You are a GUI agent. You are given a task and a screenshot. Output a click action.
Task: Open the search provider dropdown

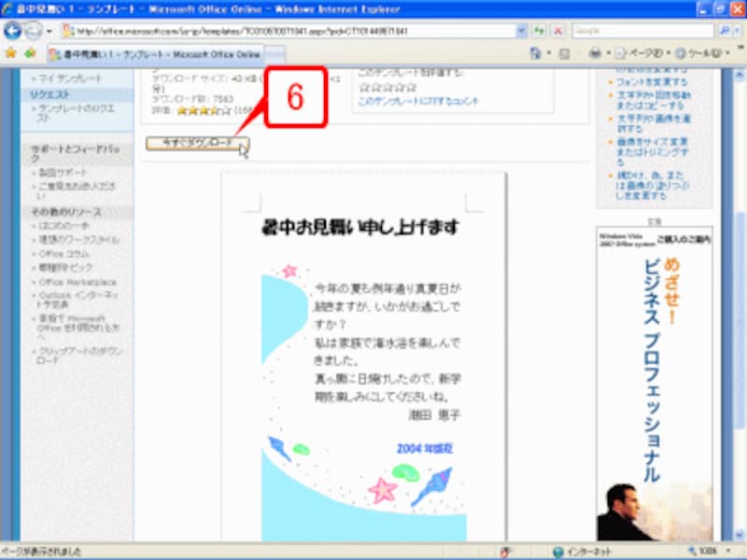(x=737, y=29)
